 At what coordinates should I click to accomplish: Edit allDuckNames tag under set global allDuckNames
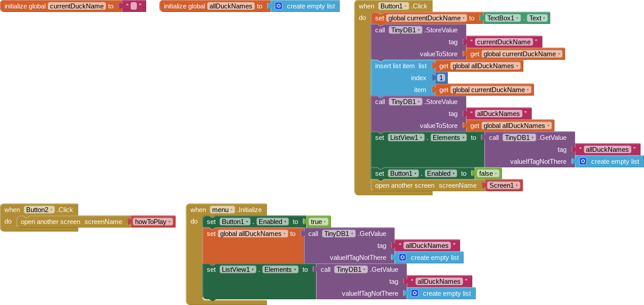coord(427,246)
